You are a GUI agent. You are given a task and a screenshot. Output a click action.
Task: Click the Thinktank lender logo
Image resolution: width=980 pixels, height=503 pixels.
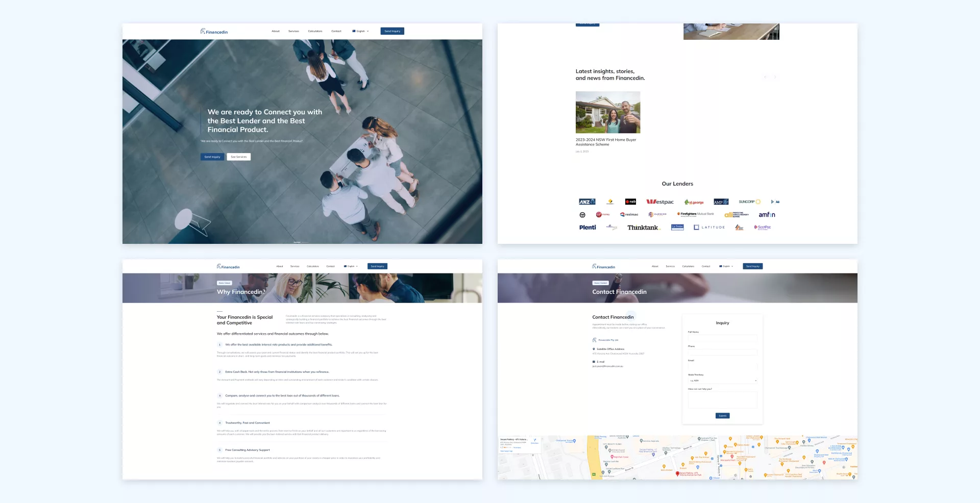point(644,228)
